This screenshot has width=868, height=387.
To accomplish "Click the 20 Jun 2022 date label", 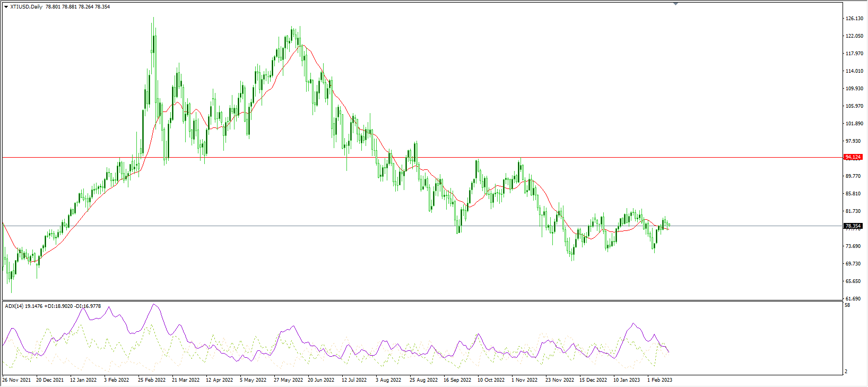I will pyautogui.click(x=321, y=380).
